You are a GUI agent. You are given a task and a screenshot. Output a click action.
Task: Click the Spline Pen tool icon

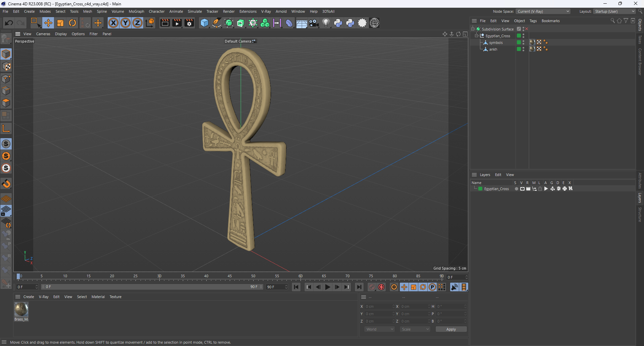(x=217, y=23)
